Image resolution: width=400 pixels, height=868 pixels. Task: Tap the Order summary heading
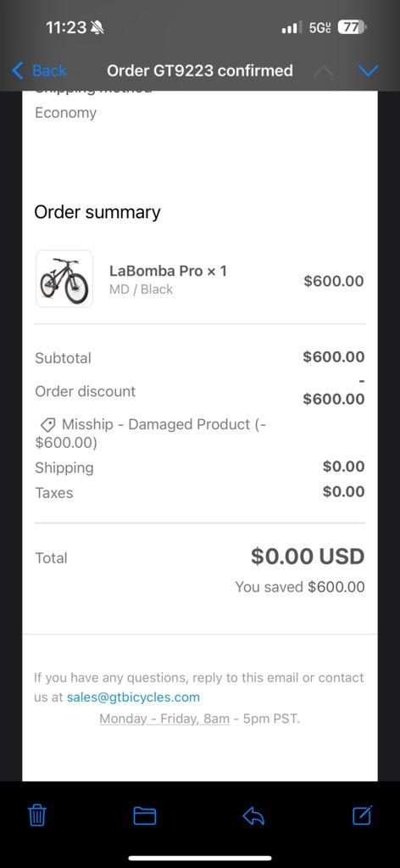pyautogui.click(x=97, y=212)
